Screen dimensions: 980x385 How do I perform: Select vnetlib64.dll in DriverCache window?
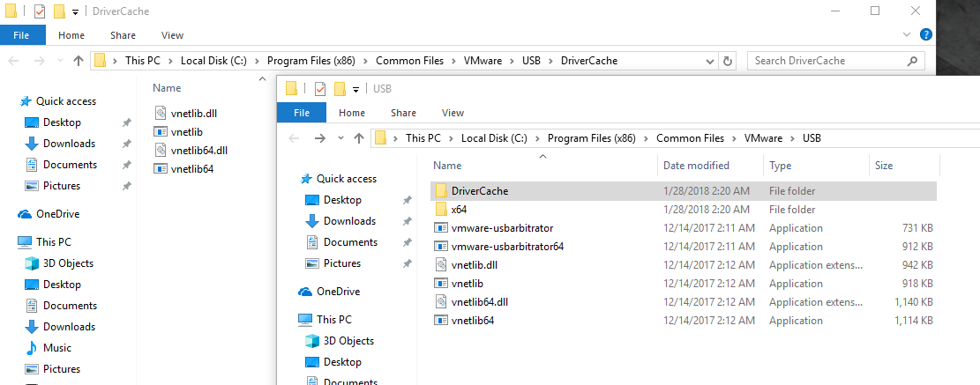[198, 150]
